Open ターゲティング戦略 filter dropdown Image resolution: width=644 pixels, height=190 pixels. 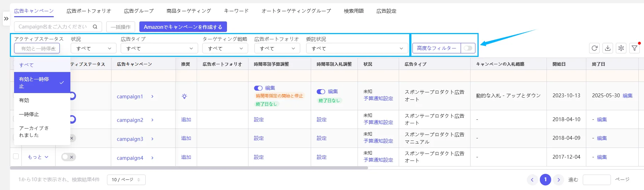tap(225, 48)
